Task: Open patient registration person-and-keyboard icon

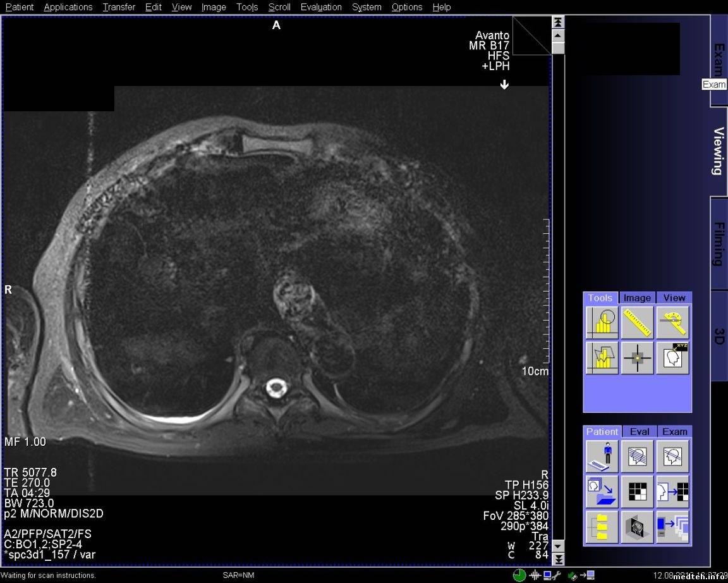Action: pos(602,457)
